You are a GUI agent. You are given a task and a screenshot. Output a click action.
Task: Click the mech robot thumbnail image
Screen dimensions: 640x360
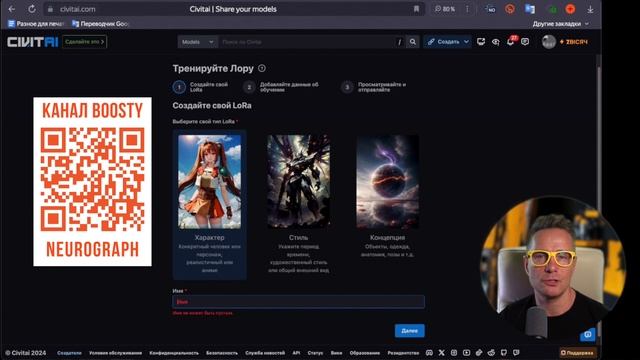tap(298, 182)
